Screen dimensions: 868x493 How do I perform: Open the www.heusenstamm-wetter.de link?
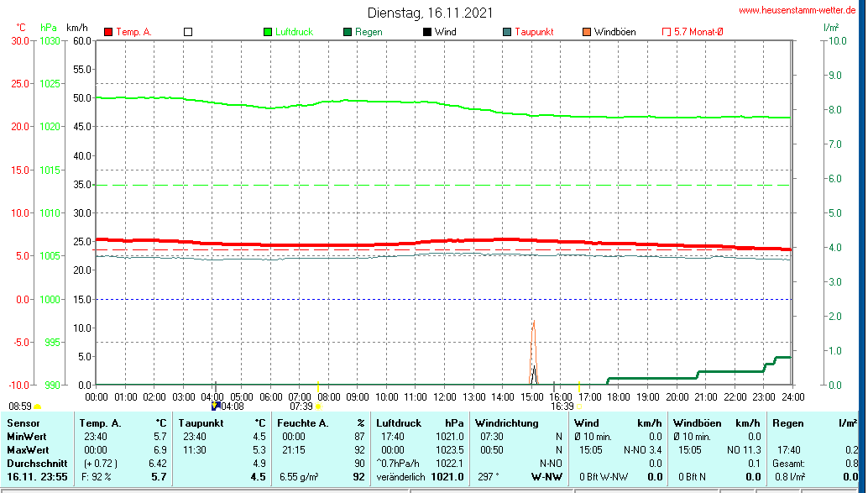797,10
